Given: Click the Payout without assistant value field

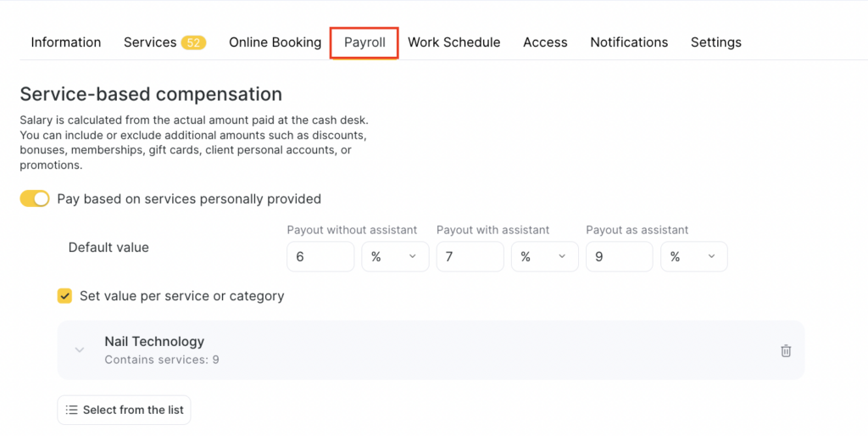Looking at the screenshot, I should (320, 257).
